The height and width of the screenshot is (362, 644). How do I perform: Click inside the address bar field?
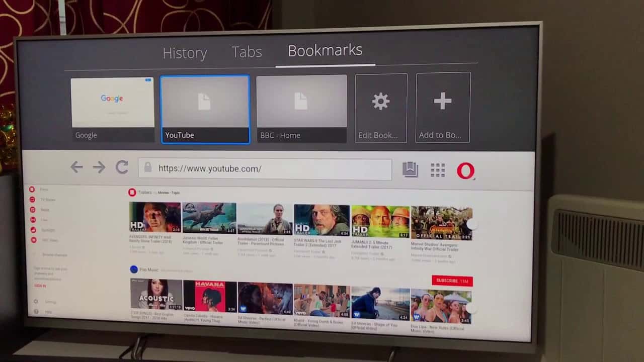click(265, 168)
